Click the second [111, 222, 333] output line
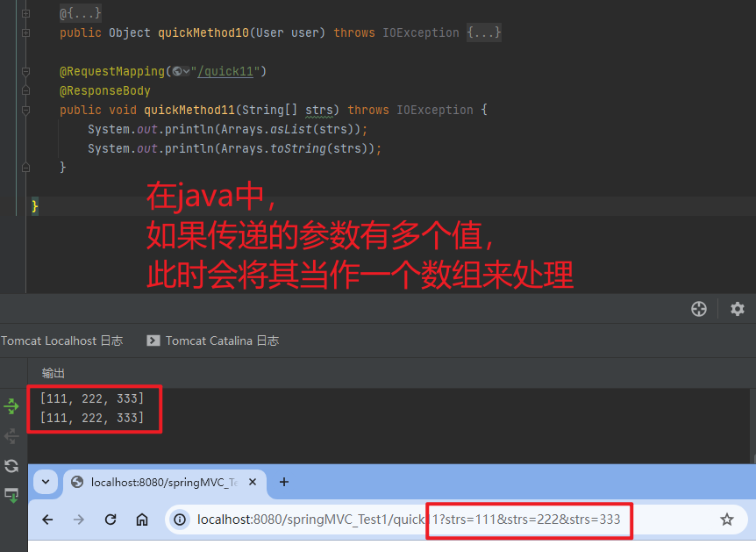 (x=92, y=418)
